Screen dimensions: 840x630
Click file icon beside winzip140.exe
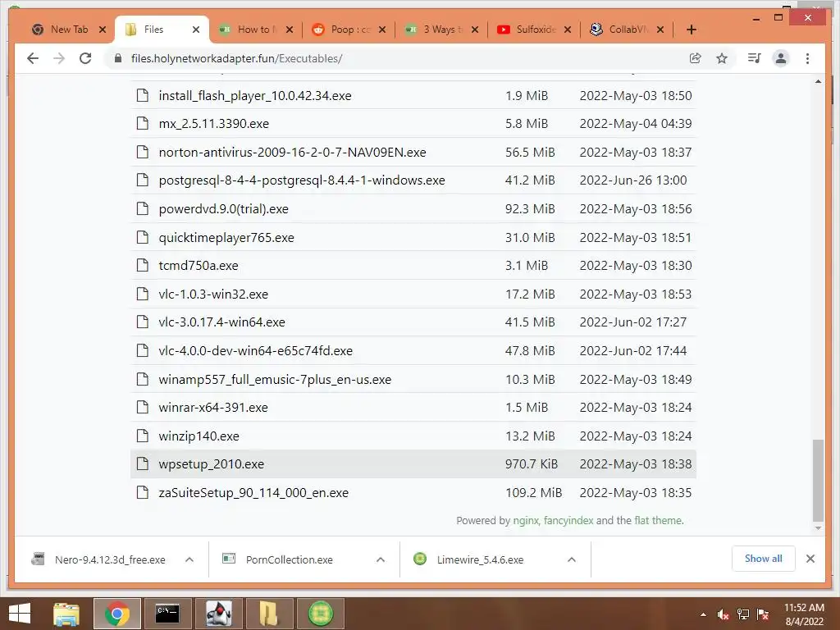[x=143, y=436]
